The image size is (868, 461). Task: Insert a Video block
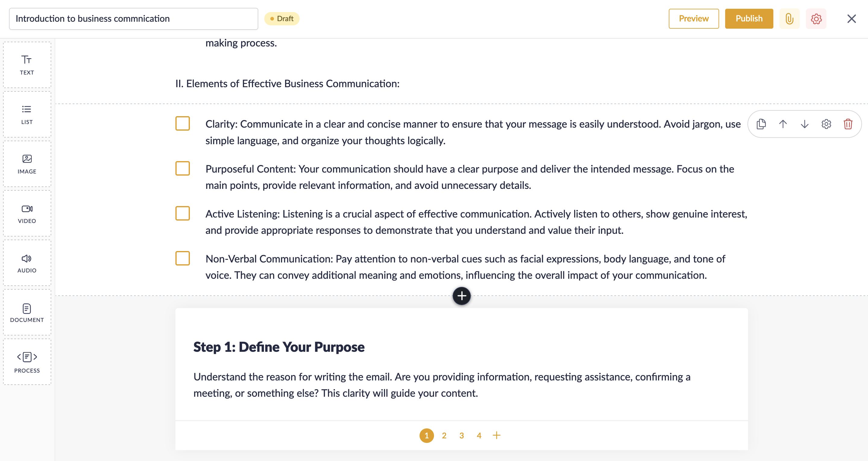27,214
